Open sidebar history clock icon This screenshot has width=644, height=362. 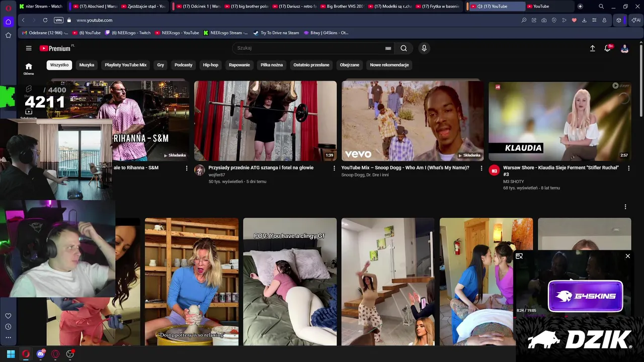(8, 327)
